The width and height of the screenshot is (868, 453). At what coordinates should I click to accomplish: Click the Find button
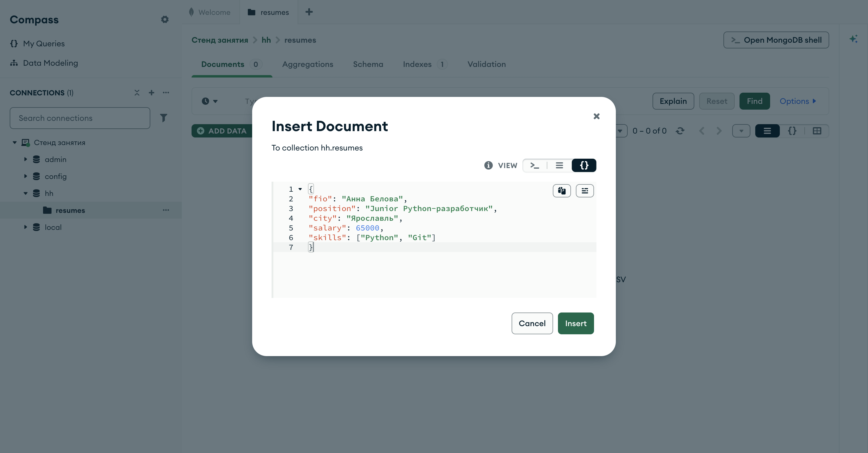pos(754,101)
